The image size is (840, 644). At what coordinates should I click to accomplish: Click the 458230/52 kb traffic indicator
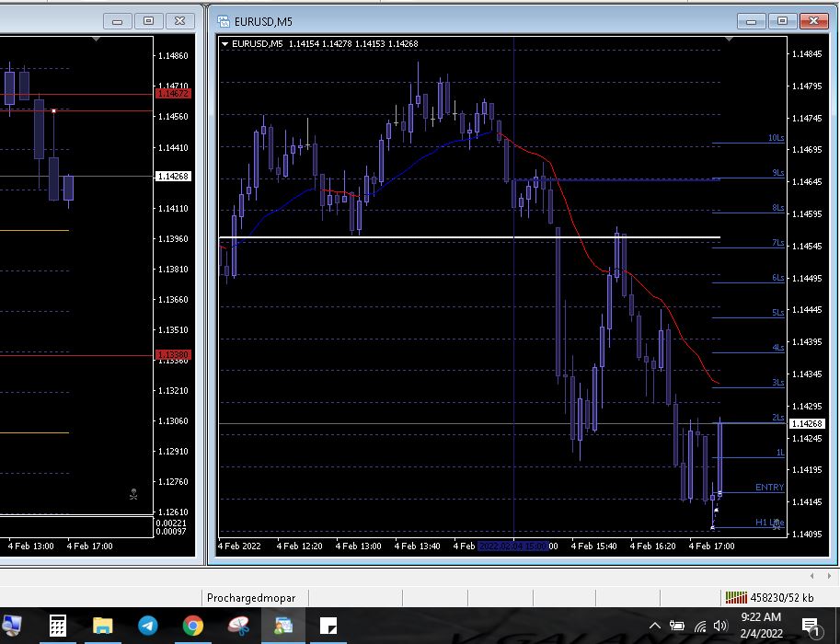[782, 597]
